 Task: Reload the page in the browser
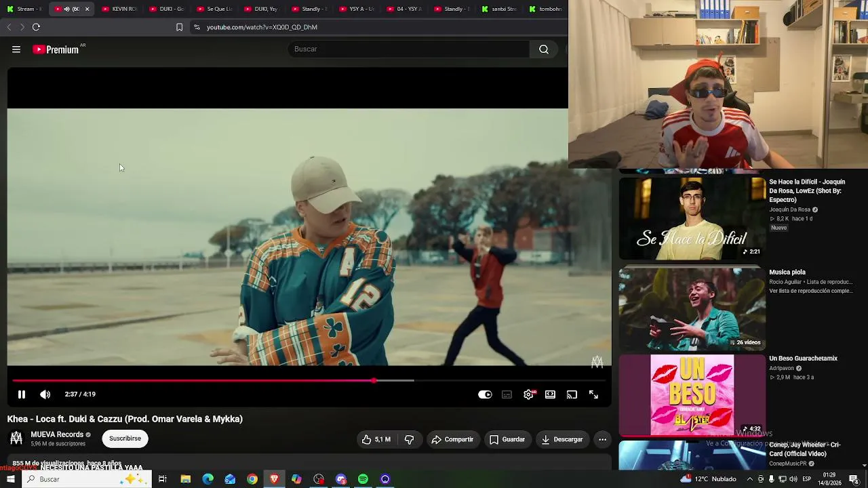pos(36,27)
